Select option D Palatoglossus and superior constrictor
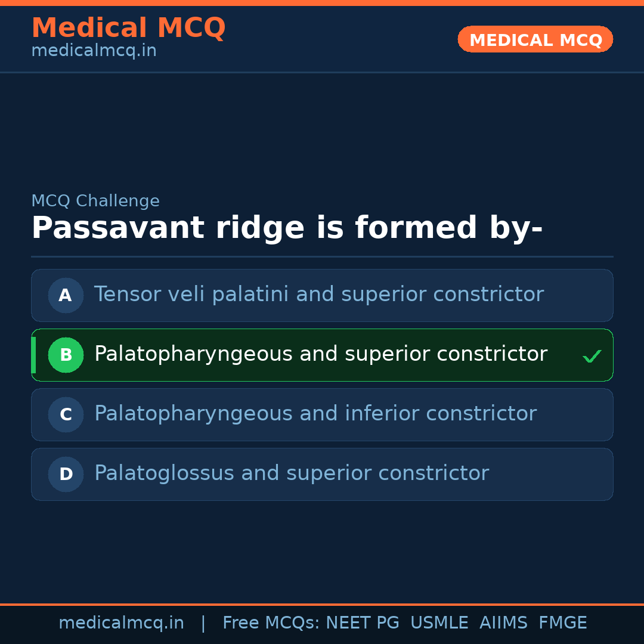644x644 pixels. [322, 474]
